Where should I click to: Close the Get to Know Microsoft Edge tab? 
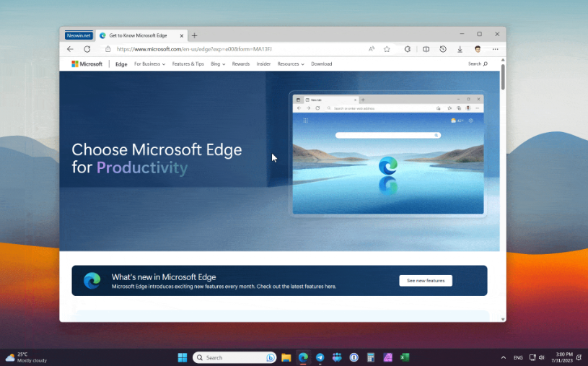tap(182, 35)
